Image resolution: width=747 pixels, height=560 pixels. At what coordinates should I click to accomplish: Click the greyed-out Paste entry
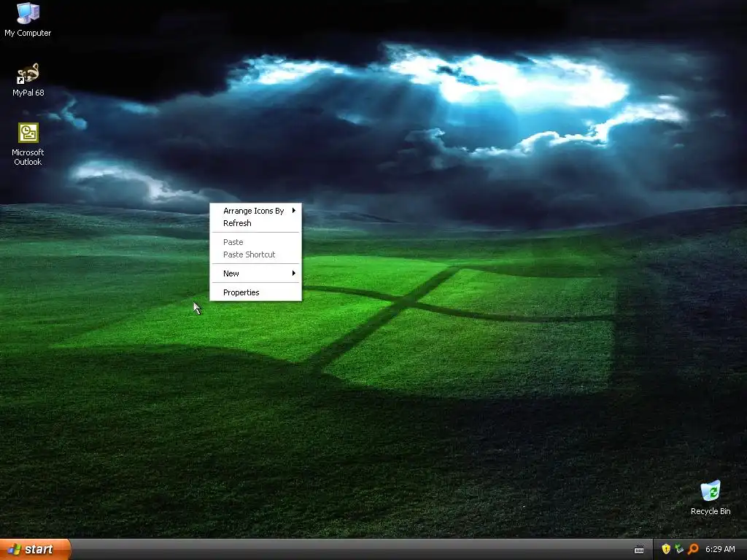pos(256,242)
